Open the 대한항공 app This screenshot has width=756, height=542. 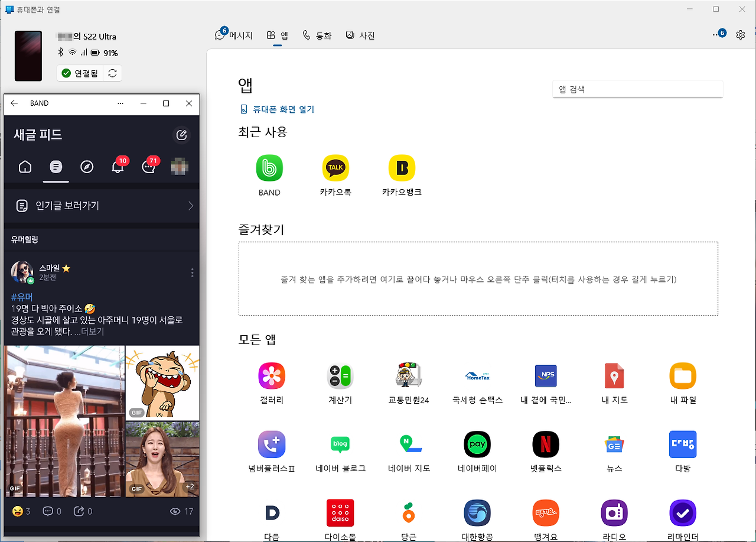[x=477, y=513]
